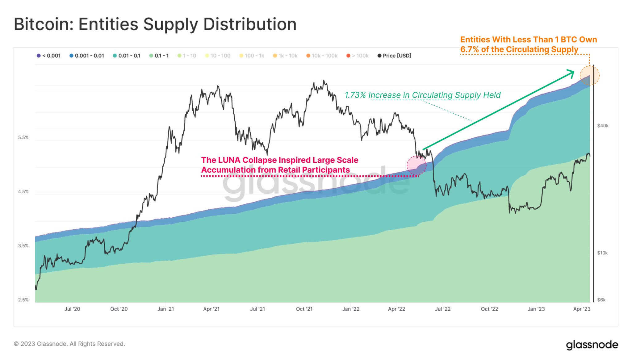
Task: Click the purple dot for < 0.001 series
Action: click(x=39, y=56)
